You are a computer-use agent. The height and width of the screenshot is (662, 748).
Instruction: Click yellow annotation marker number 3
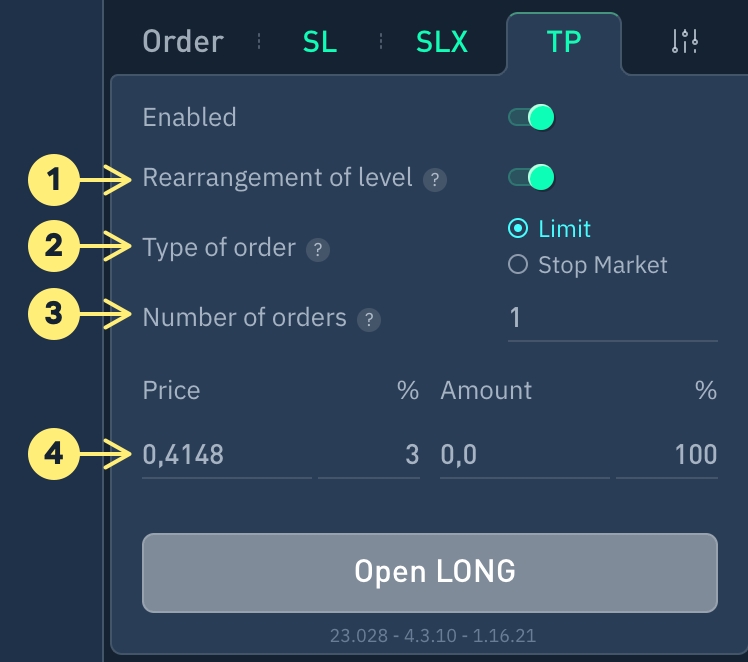tap(54, 314)
